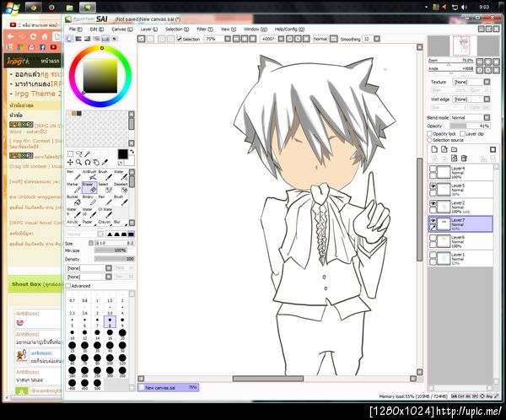
Task: Select the Bucket fill tool
Action: tap(73, 200)
